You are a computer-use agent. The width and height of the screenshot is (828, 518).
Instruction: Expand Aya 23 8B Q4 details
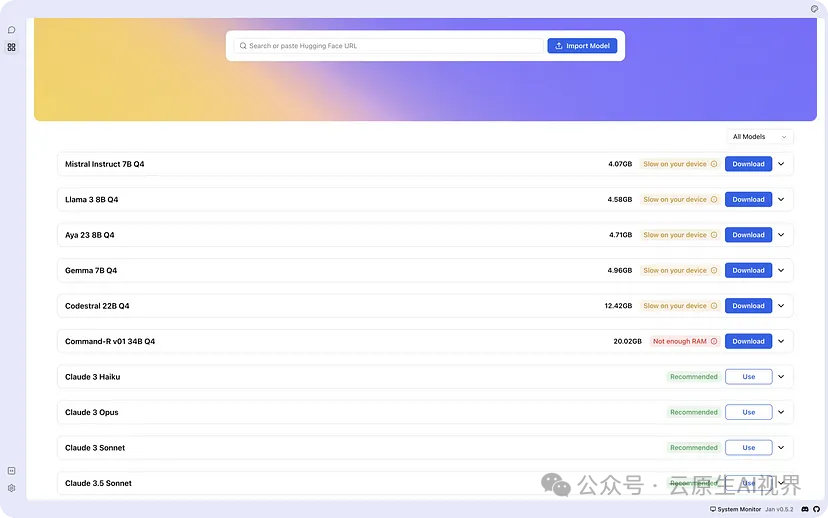click(781, 235)
